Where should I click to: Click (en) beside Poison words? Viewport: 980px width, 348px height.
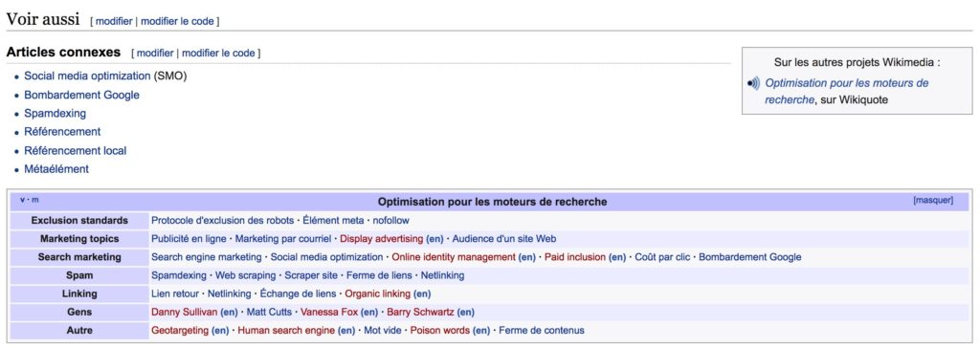click(481, 330)
